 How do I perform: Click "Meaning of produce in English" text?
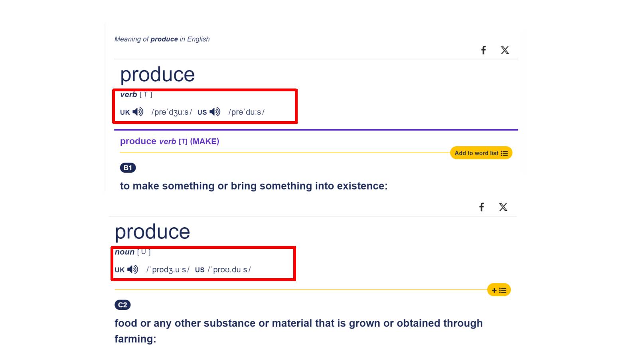(162, 39)
